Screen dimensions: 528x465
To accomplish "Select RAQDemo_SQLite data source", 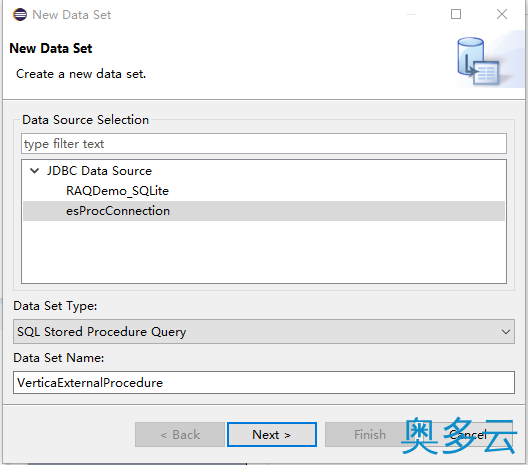I will tap(117, 191).
